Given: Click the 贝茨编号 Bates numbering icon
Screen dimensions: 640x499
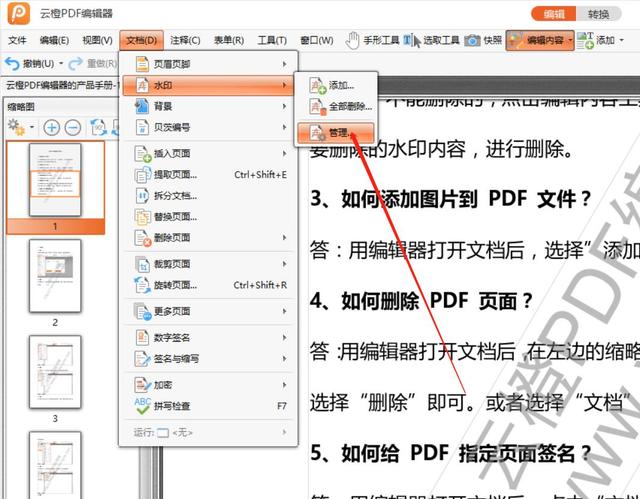Looking at the screenshot, I should 142,127.
